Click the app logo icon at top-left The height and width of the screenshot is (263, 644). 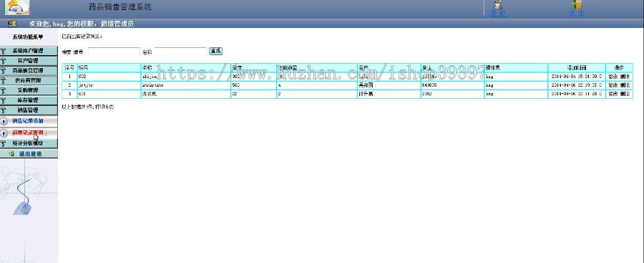coord(17,7)
